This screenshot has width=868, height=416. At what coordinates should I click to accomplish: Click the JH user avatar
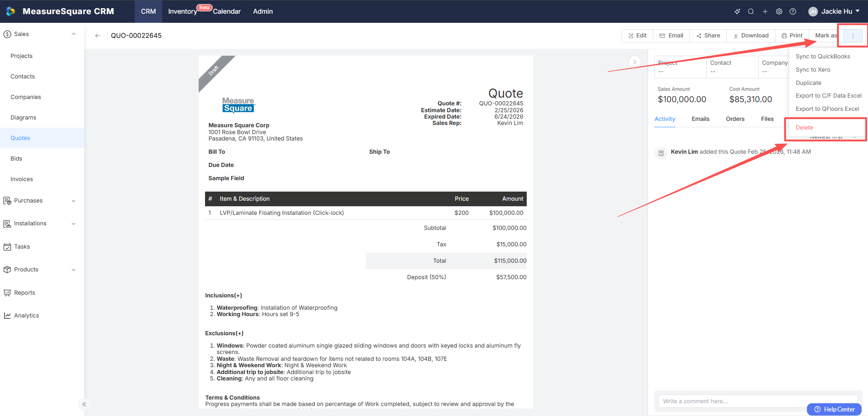(813, 11)
